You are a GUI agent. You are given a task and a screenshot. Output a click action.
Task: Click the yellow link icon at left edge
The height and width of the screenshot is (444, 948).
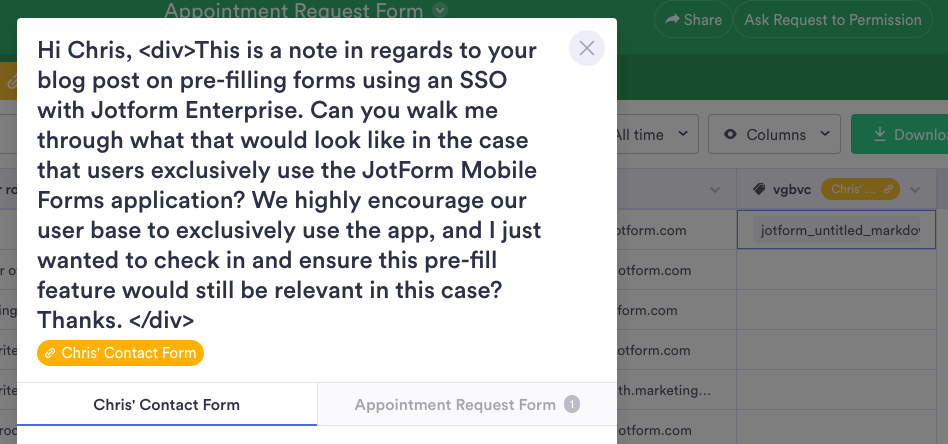pos(12,81)
